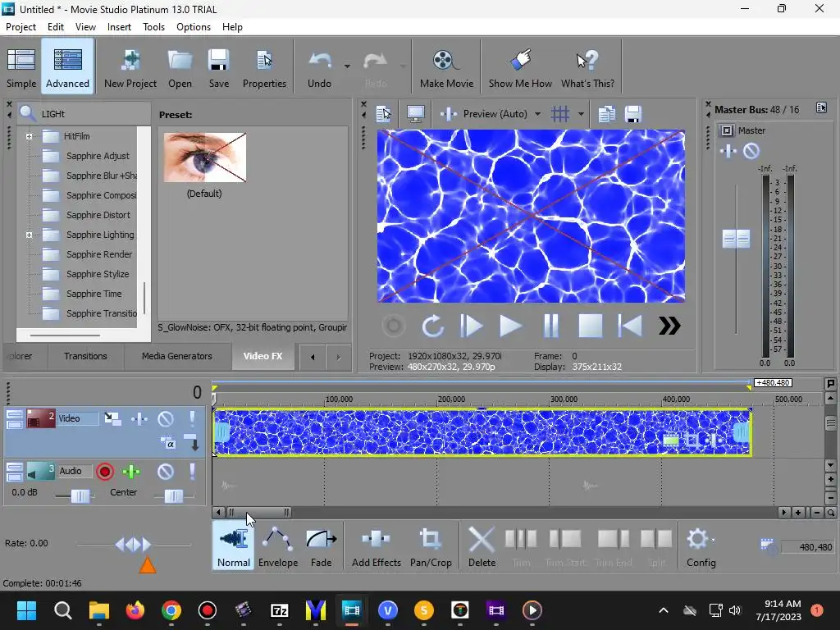Switch to the Media Generators tab
Viewport: 840px width, 630px height.
tap(177, 356)
